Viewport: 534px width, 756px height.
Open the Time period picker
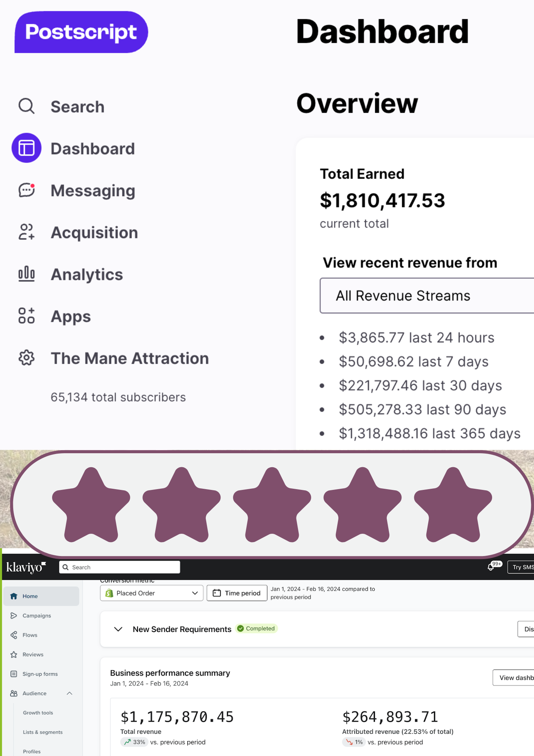point(237,593)
